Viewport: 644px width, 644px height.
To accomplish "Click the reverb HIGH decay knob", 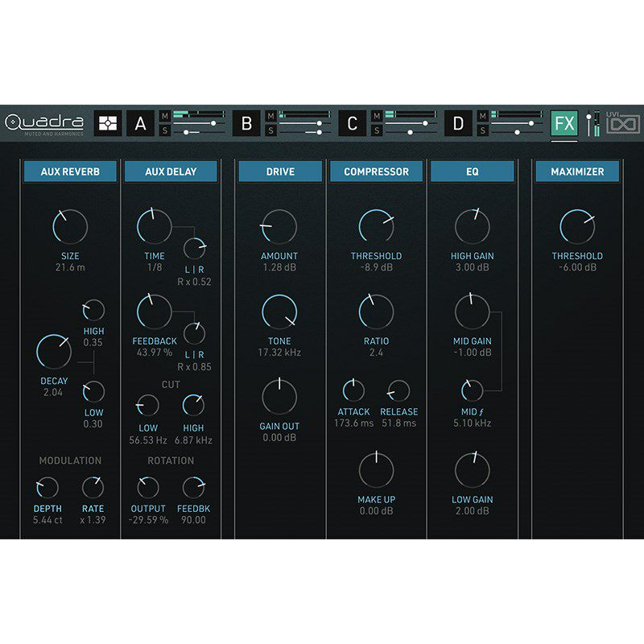I will point(93,311).
